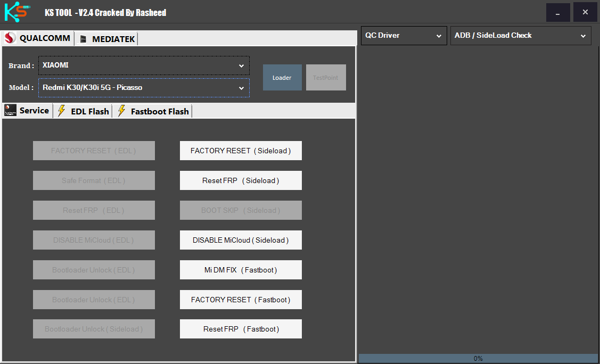The height and width of the screenshot is (364, 600).
Task: Click the TestPoint button
Action: pyautogui.click(x=326, y=78)
